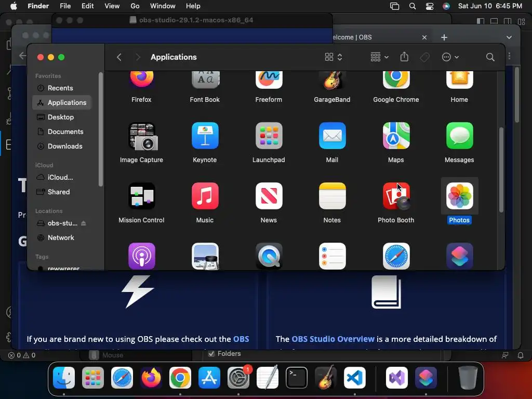
Task: Open Documents in Finder sidebar
Action: point(62,131)
